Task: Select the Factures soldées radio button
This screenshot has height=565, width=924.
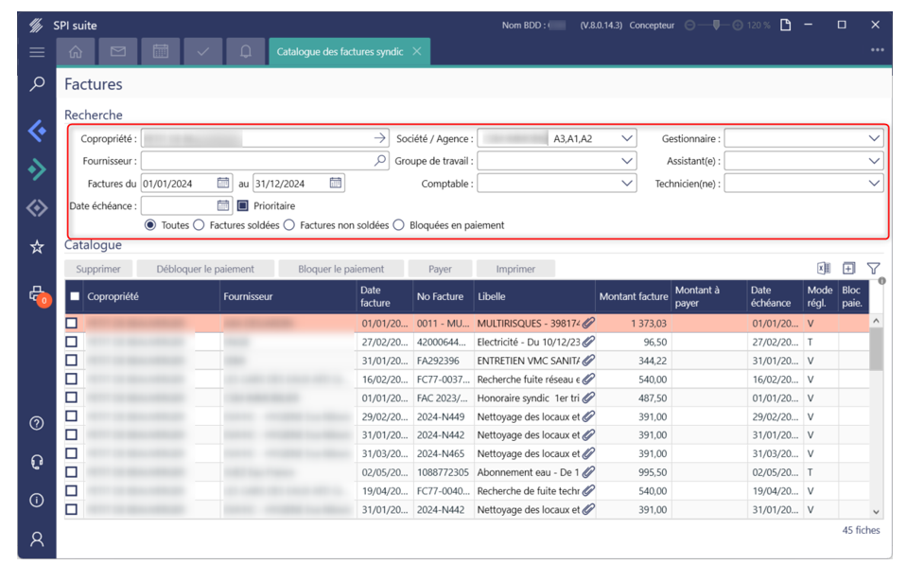Action: [199, 225]
